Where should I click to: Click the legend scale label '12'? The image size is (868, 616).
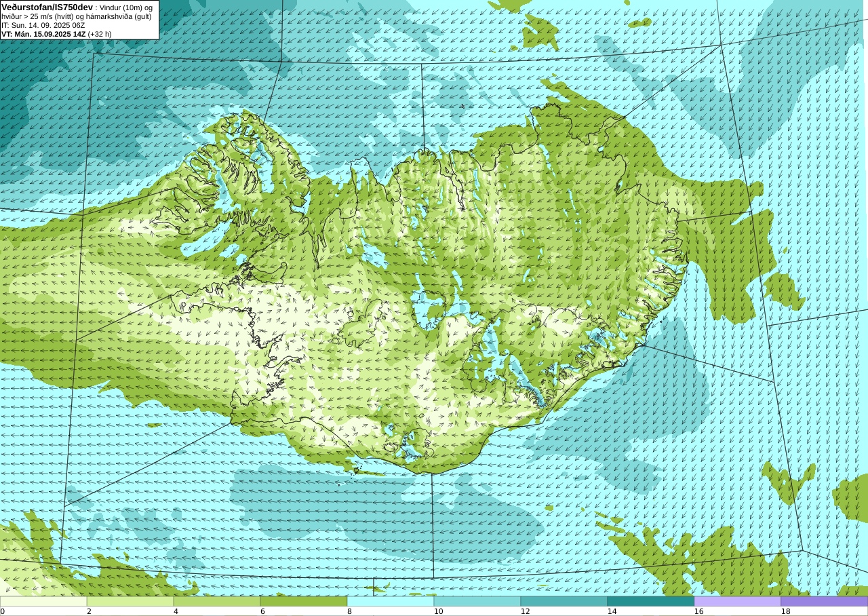pyautogui.click(x=525, y=611)
